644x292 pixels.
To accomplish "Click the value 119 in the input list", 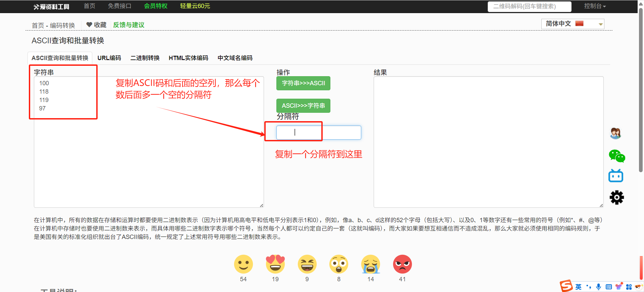I will (44, 100).
